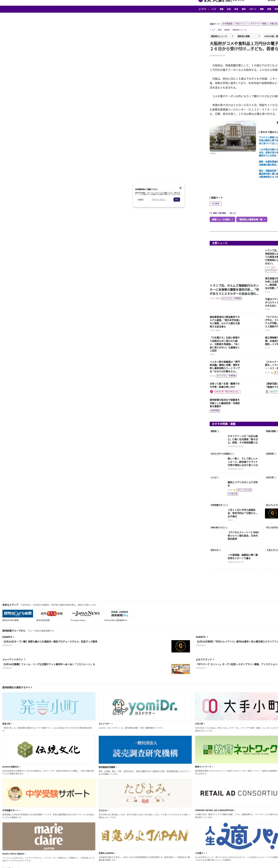Open the Osaka prefectural office photo
The height and width of the screenshot is (868, 278).
click(x=233, y=136)
